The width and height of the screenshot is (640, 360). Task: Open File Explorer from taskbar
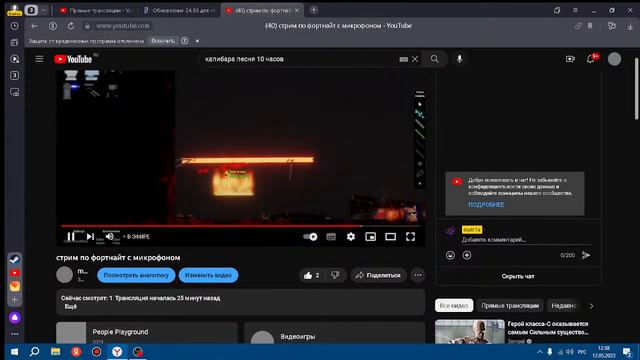(56, 352)
